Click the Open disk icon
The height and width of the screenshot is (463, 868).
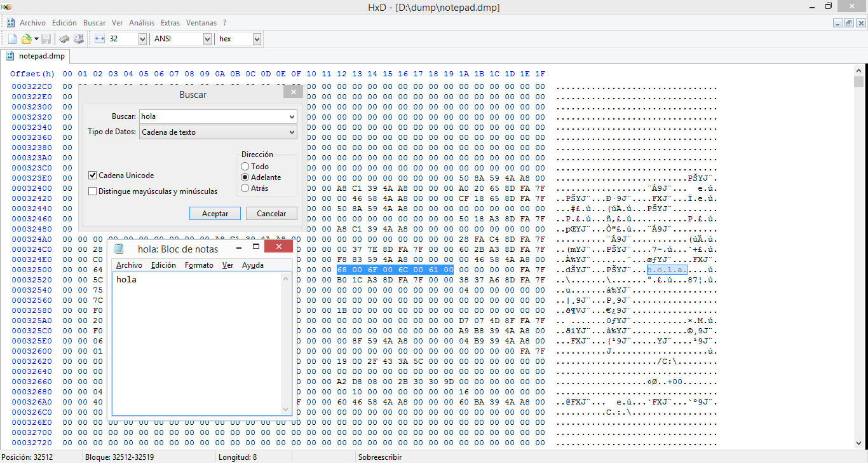pyautogui.click(x=79, y=39)
